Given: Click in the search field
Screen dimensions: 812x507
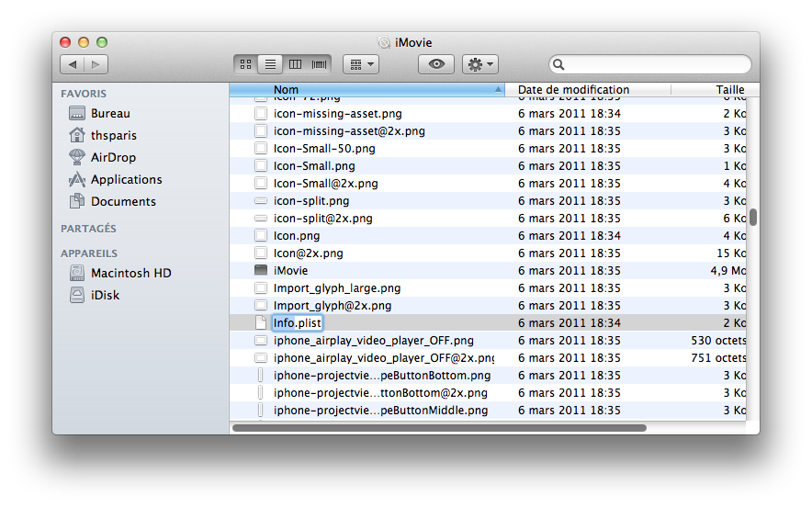Looking at the screenshot, I should point(650,64).
